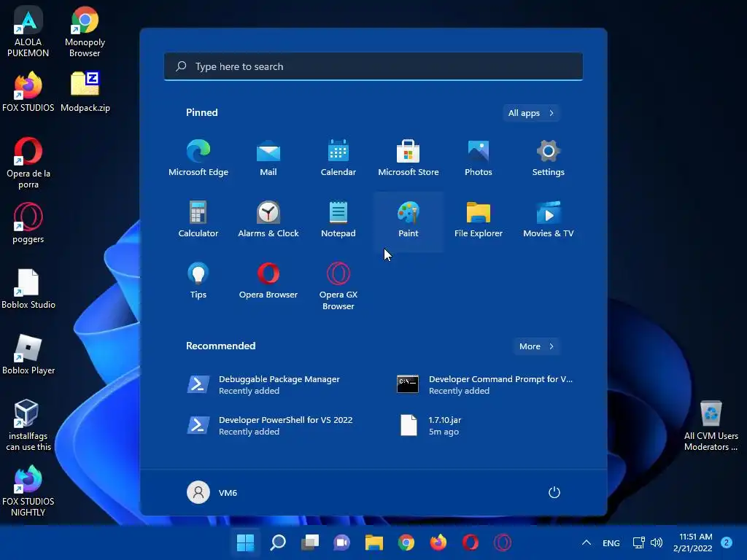The width and height of the screenshot is (747, 560).
Task: Select FOX STUDIOS NIGHTLY desktop shortcut
Action: point(28,491)
